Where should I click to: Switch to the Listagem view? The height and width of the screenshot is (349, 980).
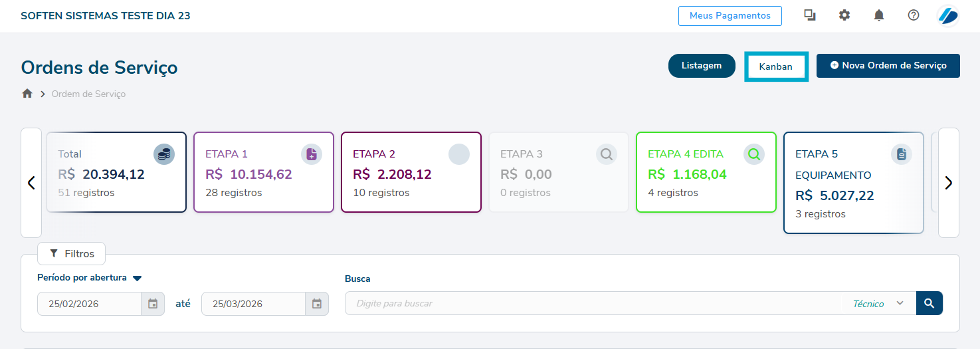(x=702, y=66)
